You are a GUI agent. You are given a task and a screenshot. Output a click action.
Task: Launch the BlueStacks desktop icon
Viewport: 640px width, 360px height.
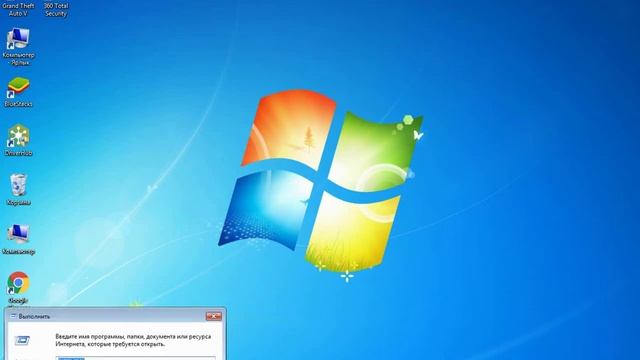click(18, 92)
